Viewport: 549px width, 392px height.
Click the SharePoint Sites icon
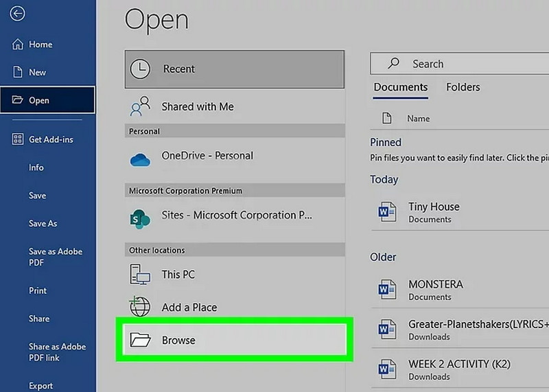coord(140,218)
